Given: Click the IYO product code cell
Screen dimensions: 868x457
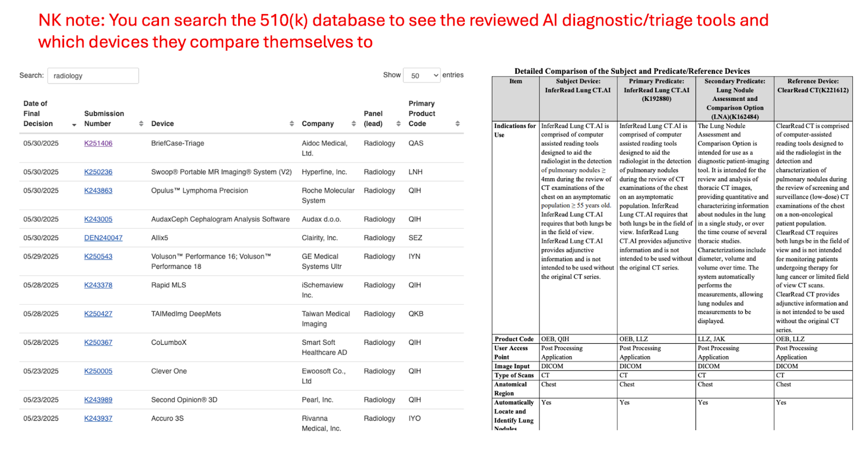Looking at the screenshot, I should [x=414, y=418].
